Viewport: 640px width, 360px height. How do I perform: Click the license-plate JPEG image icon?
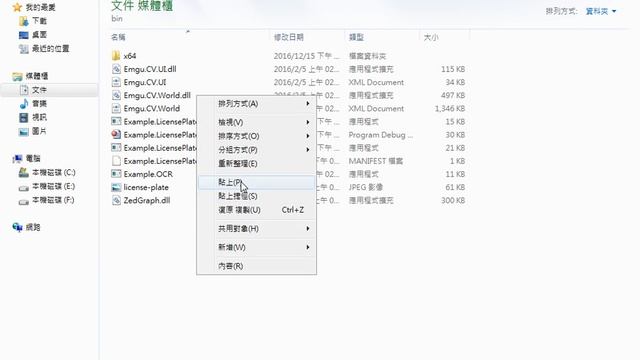(x=116, y=187)
